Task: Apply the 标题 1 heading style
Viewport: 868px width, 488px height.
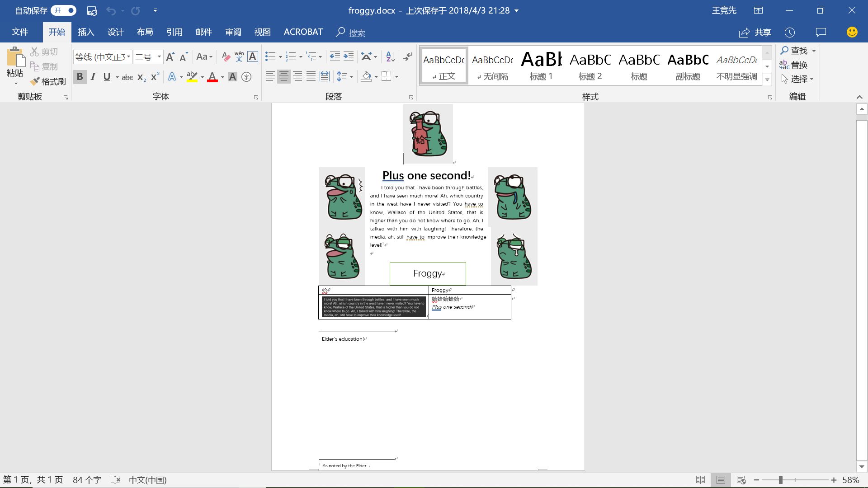Action: pos(541,66)
